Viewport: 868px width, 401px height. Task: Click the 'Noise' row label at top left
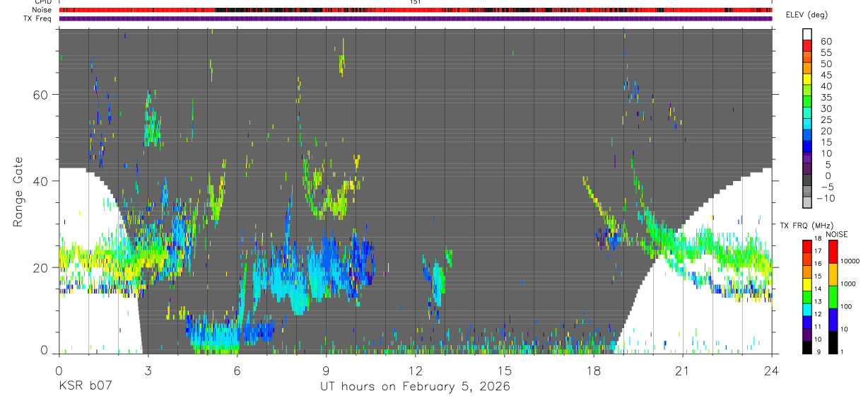[x=42, y=10]
